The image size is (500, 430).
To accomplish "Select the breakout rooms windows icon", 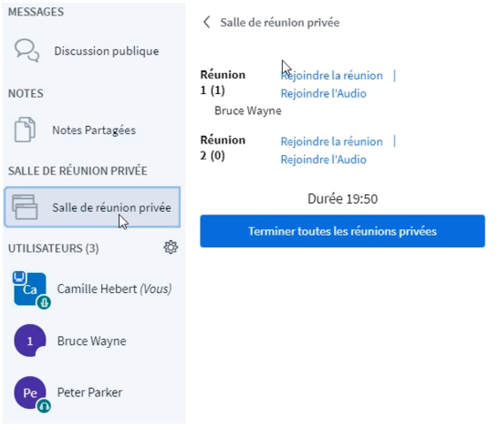I will pos(25,207).
